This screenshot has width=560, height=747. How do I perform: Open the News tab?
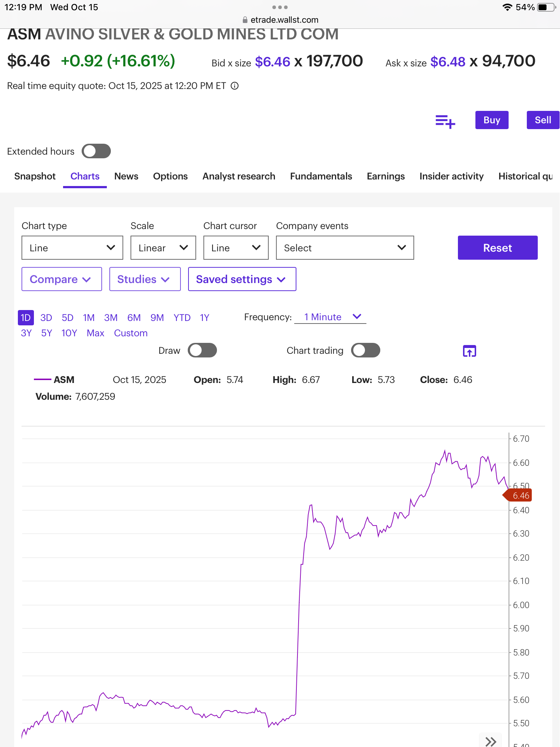126,176
